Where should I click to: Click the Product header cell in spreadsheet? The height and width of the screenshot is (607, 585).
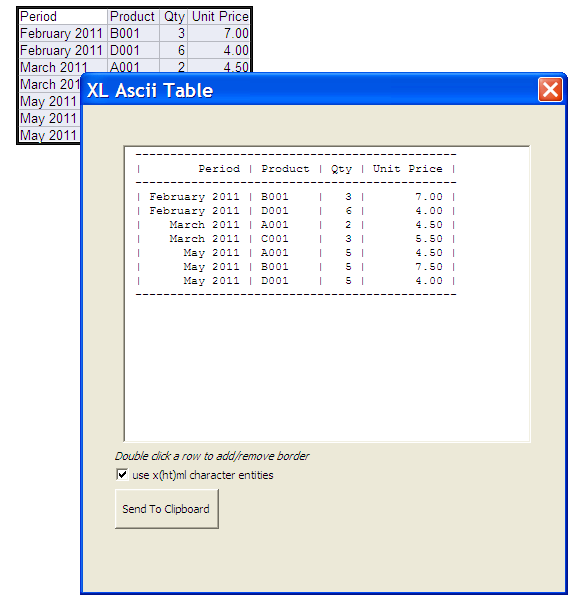click(x=133, y=17)
